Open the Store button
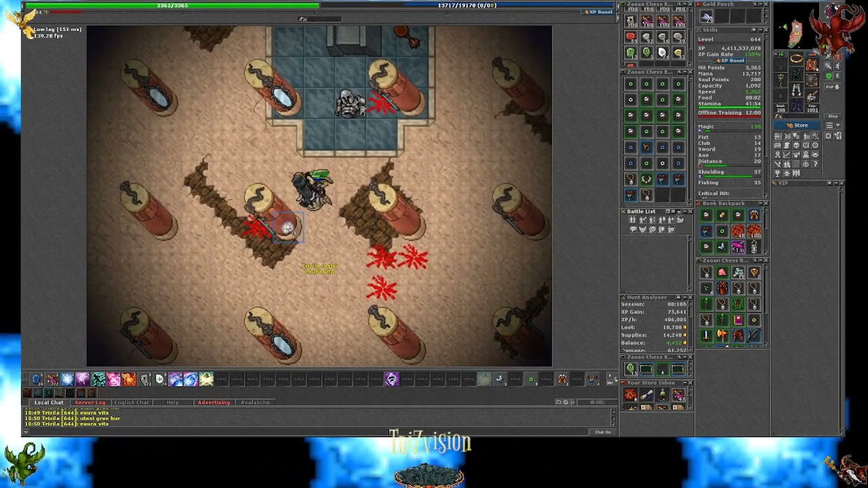This screenshot has width=868, height=488. (x=796, y=125)
